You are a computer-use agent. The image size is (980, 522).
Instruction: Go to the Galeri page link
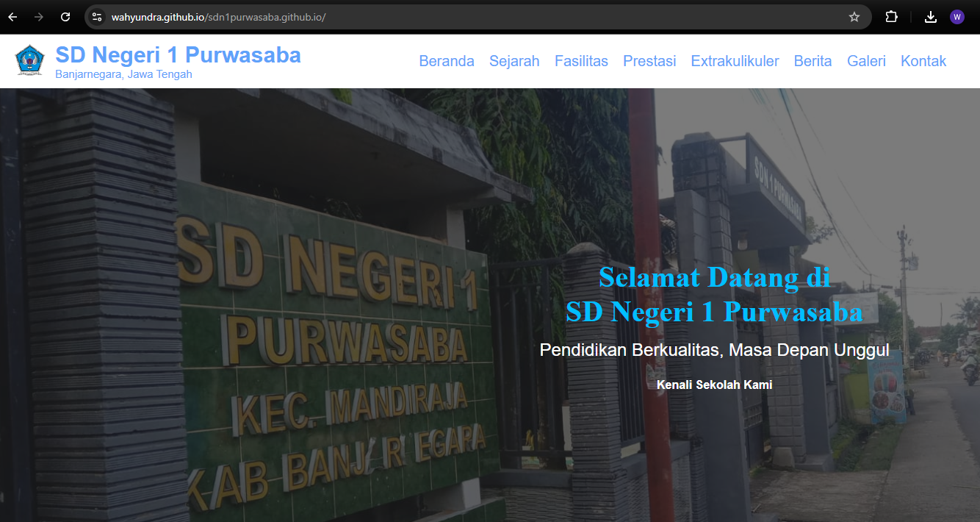click(x=866, y=61)
